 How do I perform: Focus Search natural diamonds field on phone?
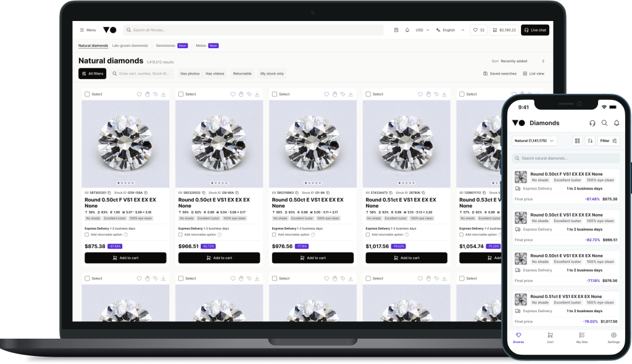pyautogui.click(x=566, y=159)
